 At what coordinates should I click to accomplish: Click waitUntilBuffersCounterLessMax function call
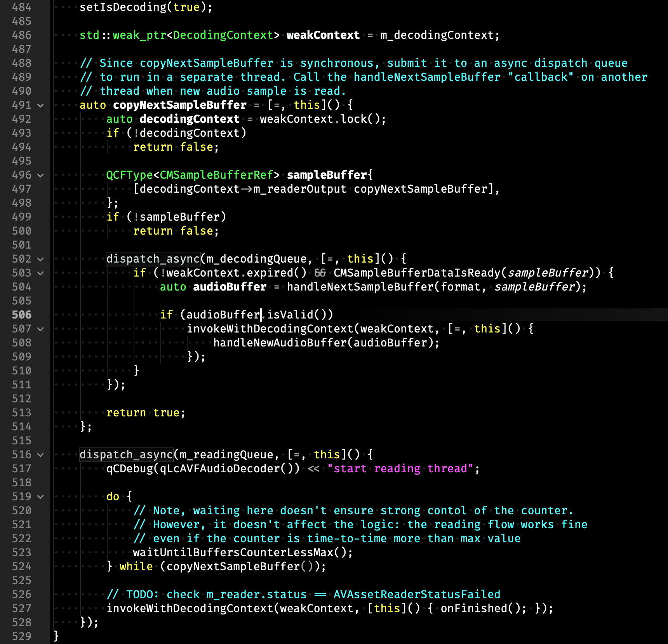(x=233, y=552)
